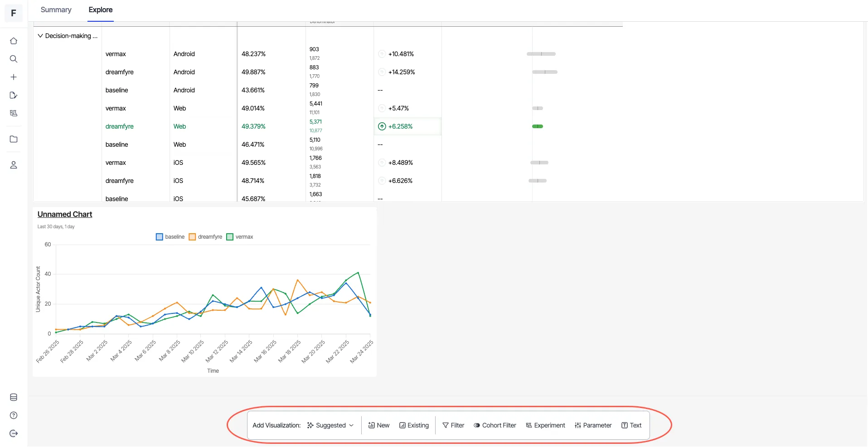Click the green up-arrow icon beside +6.258%
The image size is (868, 447).
coord(382,126)
